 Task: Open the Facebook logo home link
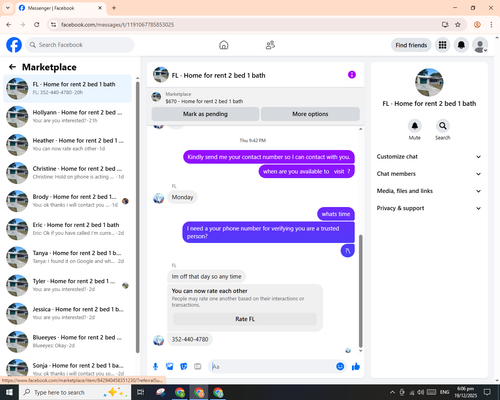click(14, 45)
